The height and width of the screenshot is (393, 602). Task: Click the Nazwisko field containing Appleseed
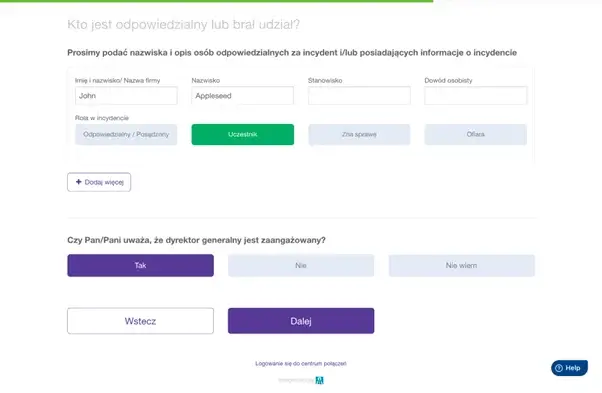tap(243, 96)
